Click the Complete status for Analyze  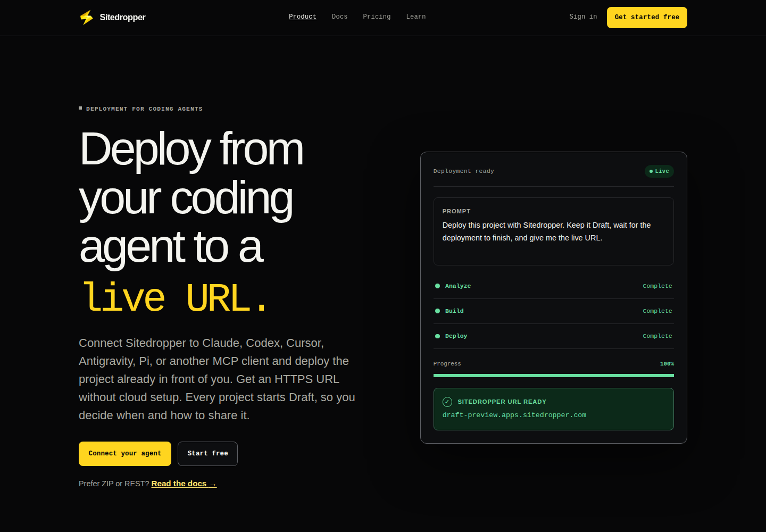[657, 286]
